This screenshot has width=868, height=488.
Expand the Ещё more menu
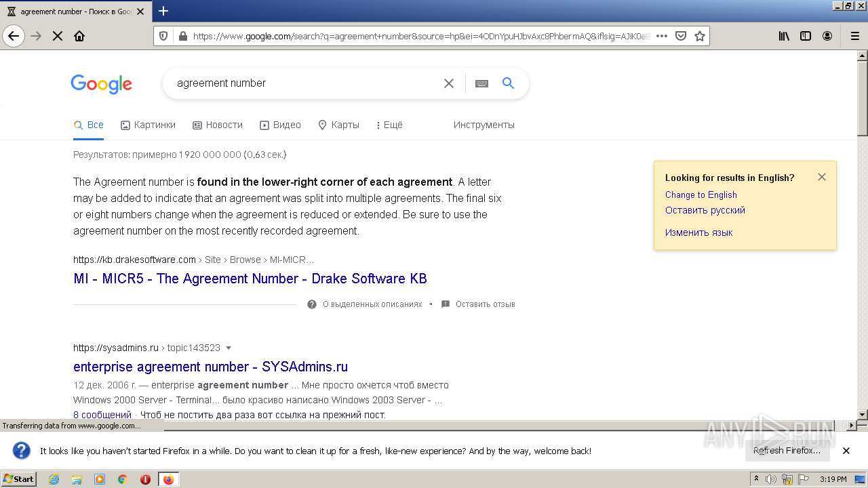point(389,125)
